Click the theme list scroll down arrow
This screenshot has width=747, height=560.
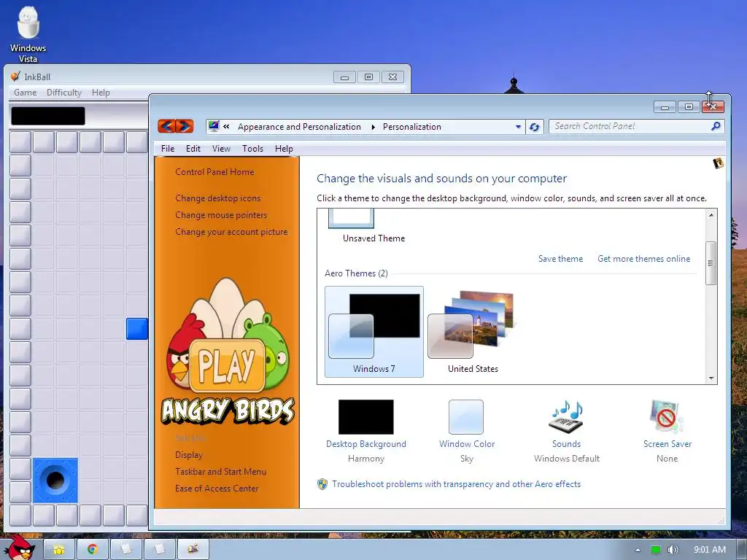[x=711, y=378]
